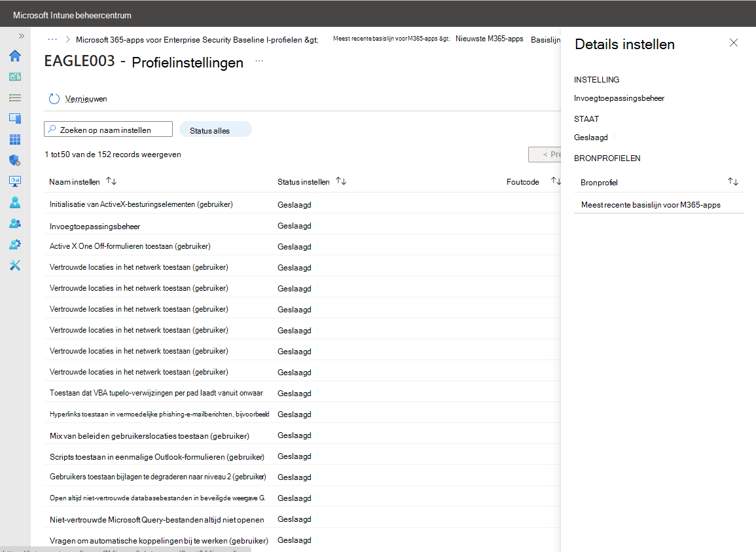Open the Dashboard chart icon in sidebar
Image resolution: width=756 pixels, height=552 pixels.
coord(15,77)
